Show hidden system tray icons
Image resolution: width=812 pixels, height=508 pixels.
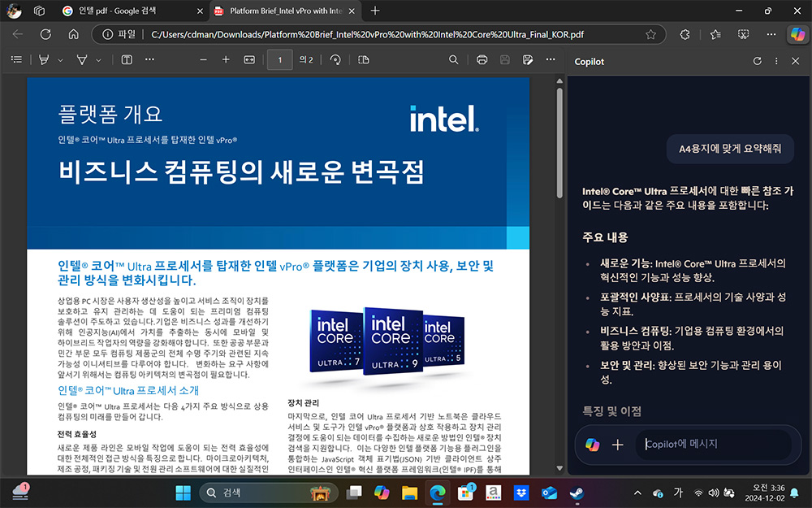[637, 493]
